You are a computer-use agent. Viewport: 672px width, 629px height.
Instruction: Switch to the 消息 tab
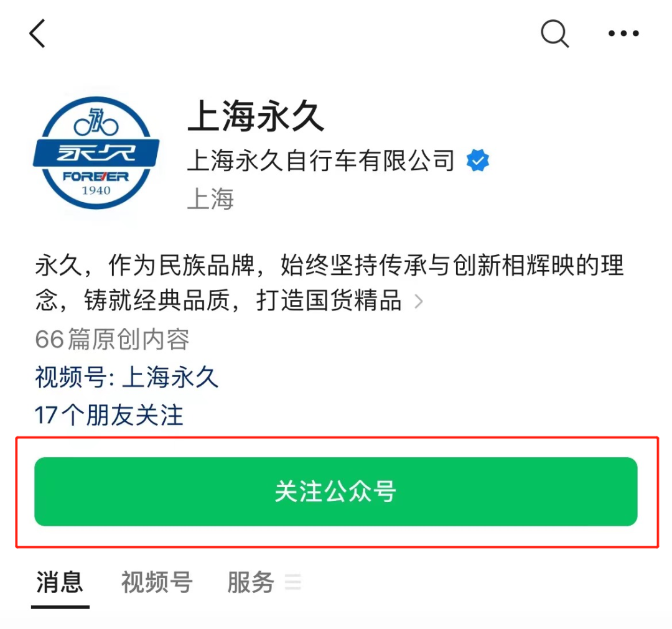click(x=60, y=582)
